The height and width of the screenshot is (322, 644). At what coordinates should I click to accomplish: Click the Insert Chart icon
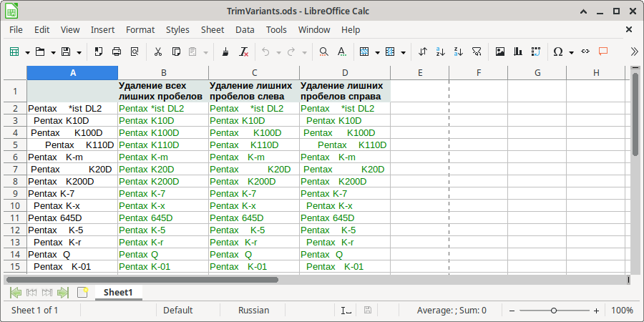[x=517, y=52]
